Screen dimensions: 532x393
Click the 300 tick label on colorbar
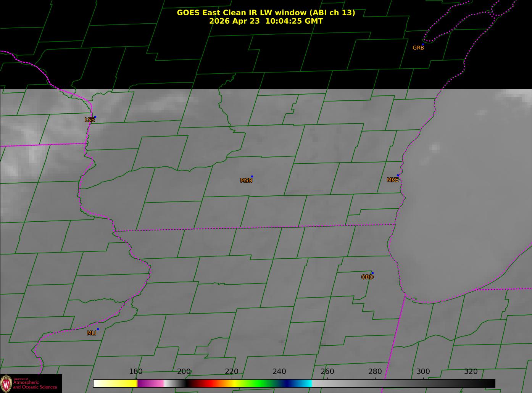click(x=423, y=371)
